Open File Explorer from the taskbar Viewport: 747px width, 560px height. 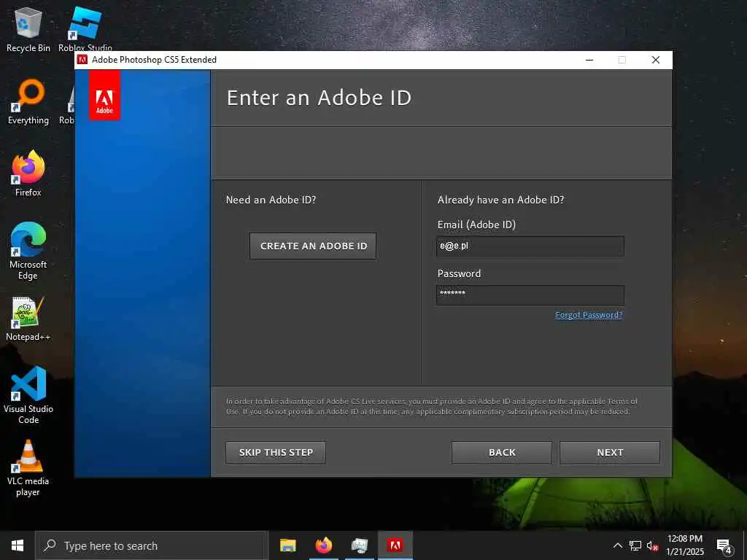click(287, 545)
